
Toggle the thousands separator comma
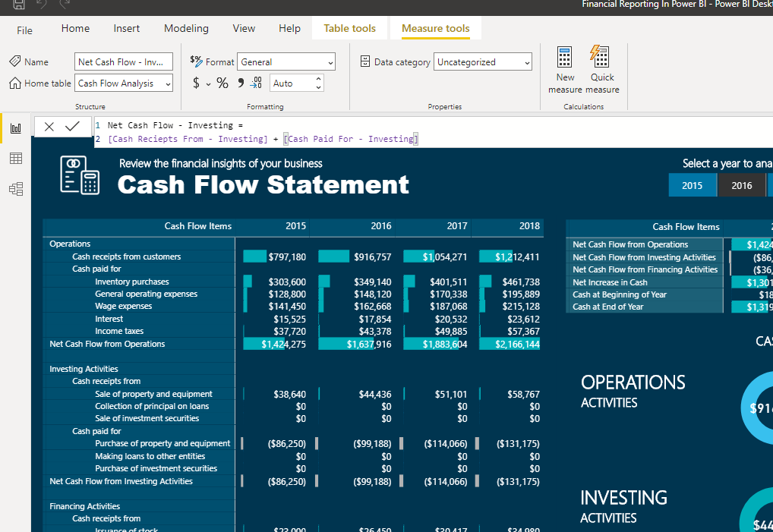(241, 83)
